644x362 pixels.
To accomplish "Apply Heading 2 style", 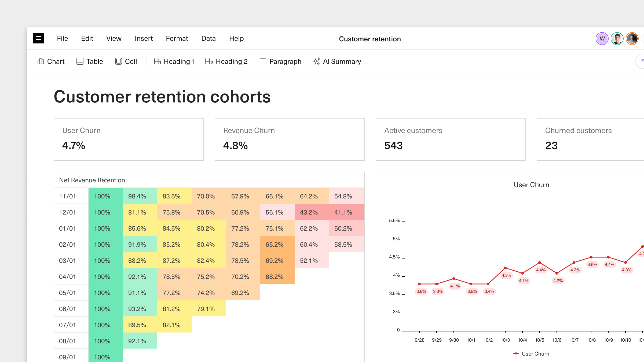I will 226,61.
